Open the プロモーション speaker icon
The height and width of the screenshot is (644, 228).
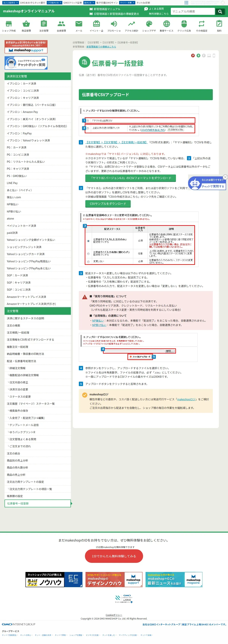(114, 24)
